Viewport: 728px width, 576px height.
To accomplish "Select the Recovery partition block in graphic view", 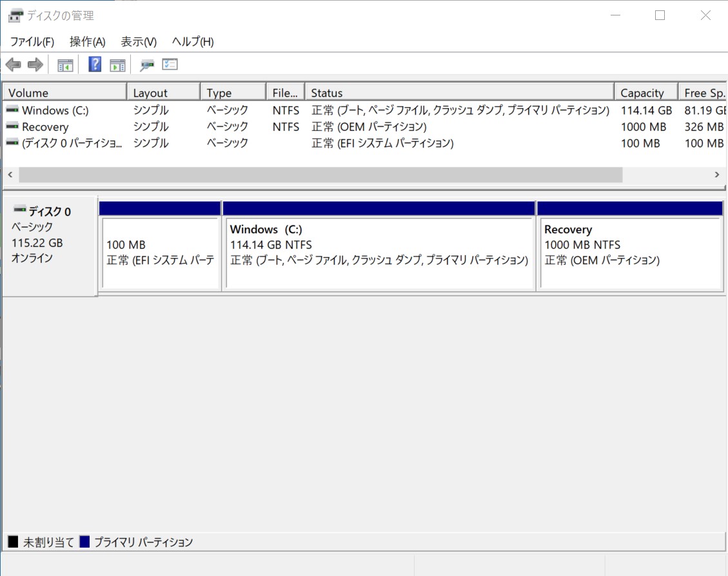I will pyautogui.click(x=630, y=246).
